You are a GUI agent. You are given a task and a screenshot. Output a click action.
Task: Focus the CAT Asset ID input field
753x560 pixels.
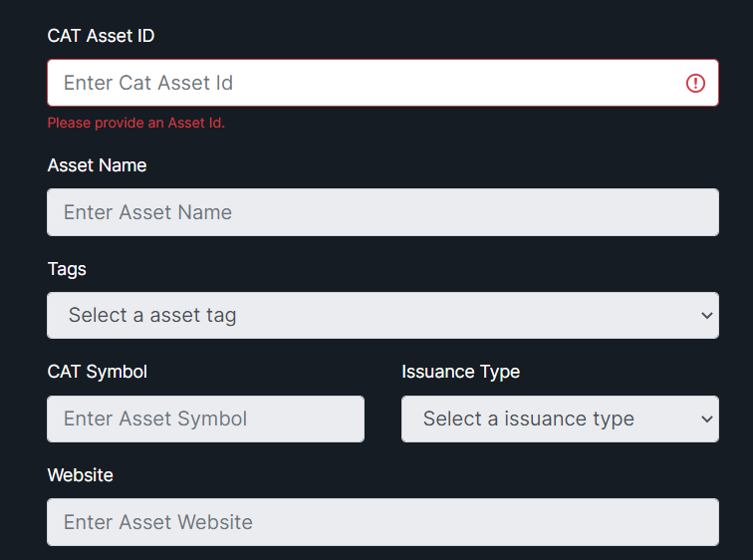(x=382, y=83)
